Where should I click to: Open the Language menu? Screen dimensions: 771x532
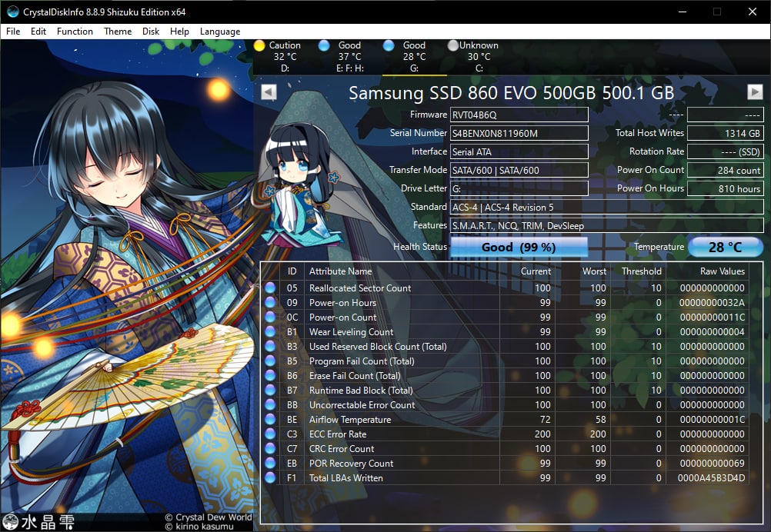click(x=220, y=32)
